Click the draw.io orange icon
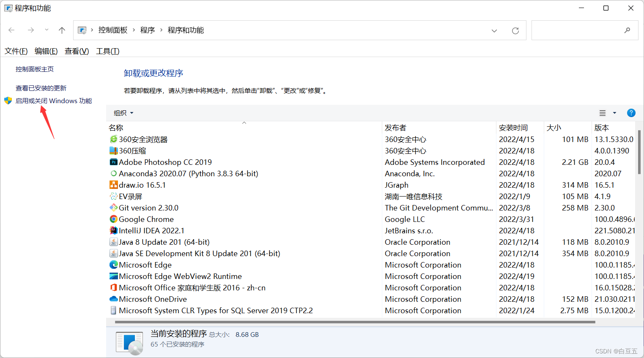The height and width of the screenshot is (358, 644). 113,185
